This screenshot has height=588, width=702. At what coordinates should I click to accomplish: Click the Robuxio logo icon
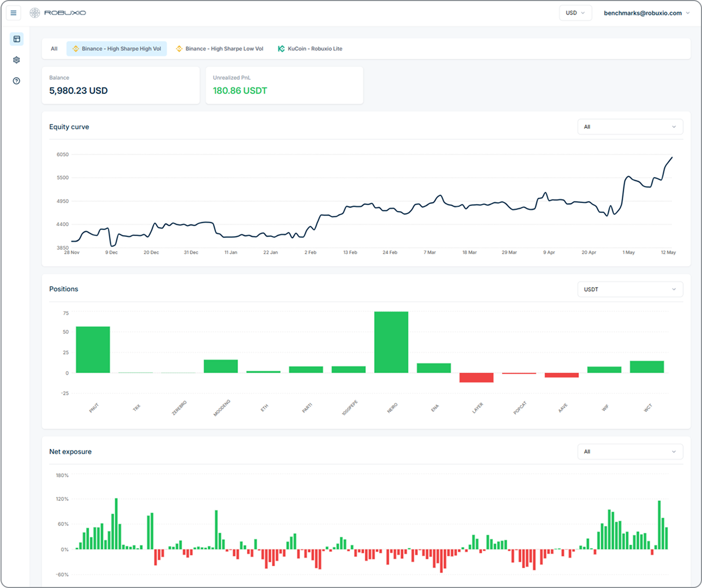click(x=34, y=13)
